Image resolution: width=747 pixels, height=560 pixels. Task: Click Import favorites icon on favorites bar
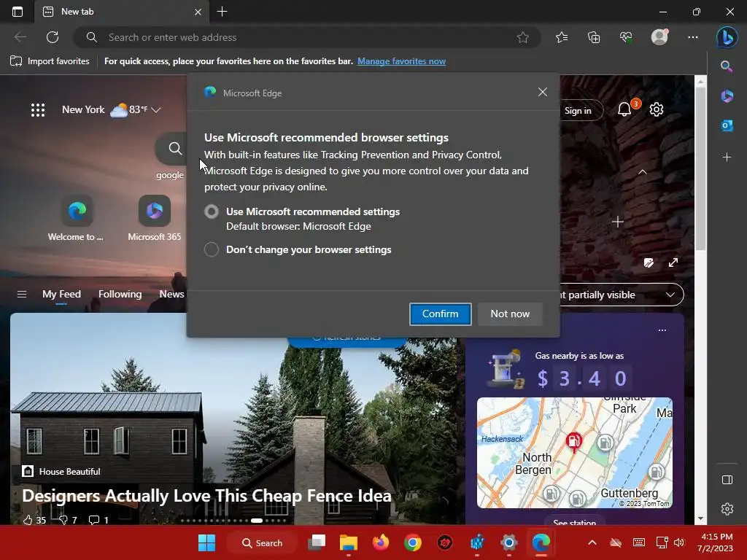click(x=16, y=61)
